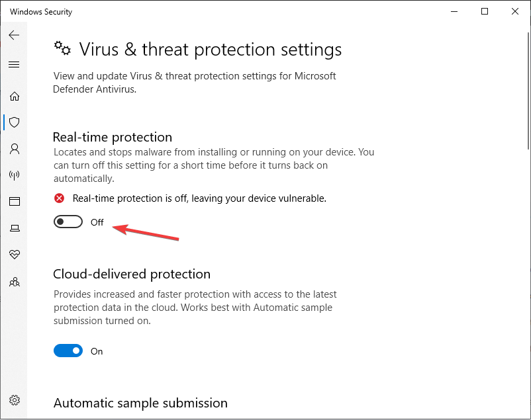Open Account protection person icon

[x=14, y=149]
